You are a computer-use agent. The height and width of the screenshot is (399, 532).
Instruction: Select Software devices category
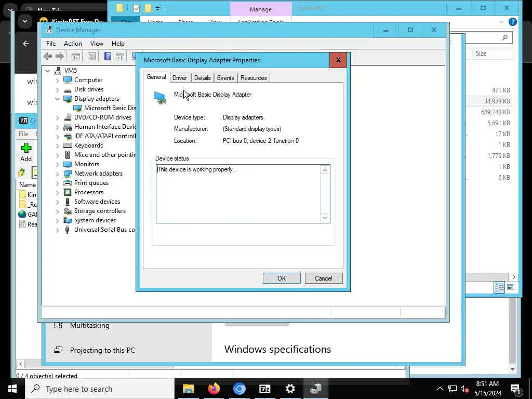pos(97,202)
